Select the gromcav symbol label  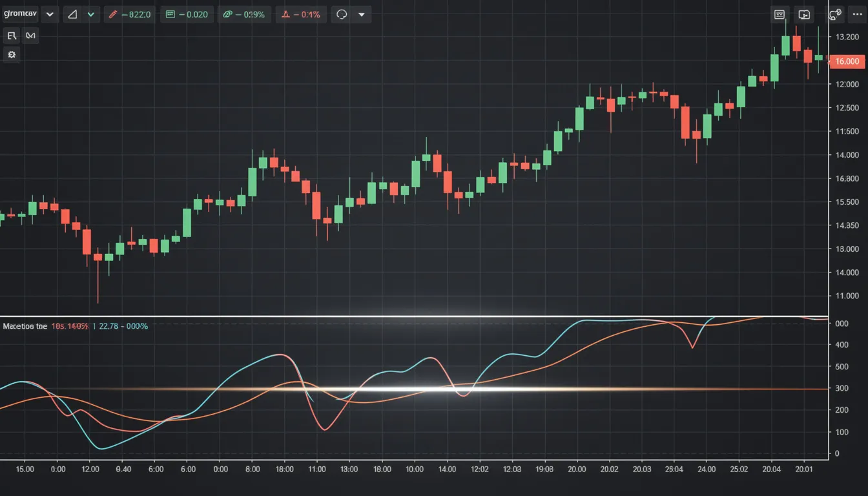19,14
